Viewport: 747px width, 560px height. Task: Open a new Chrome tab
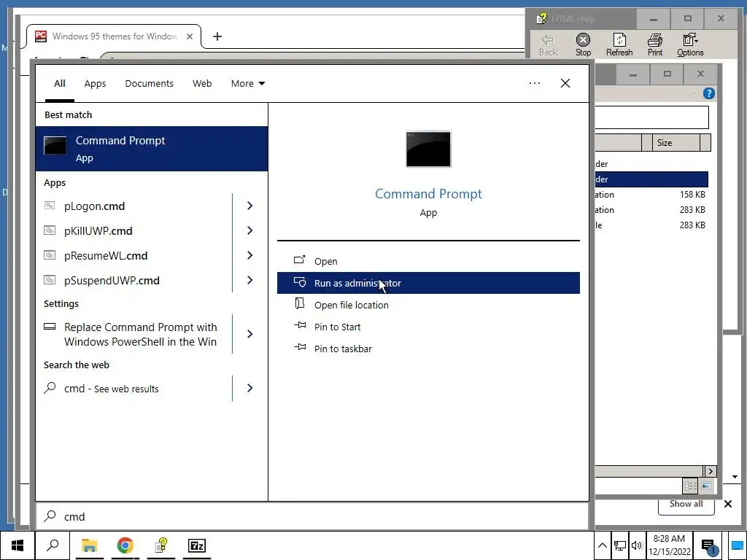[x=217, y=36]
